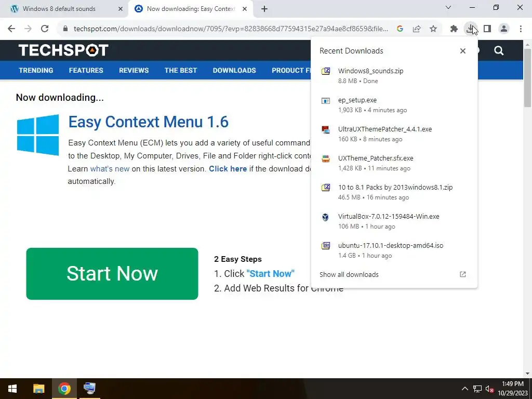
Task: Open File Explorer from taskbar
Action: (x=38, y=389)
